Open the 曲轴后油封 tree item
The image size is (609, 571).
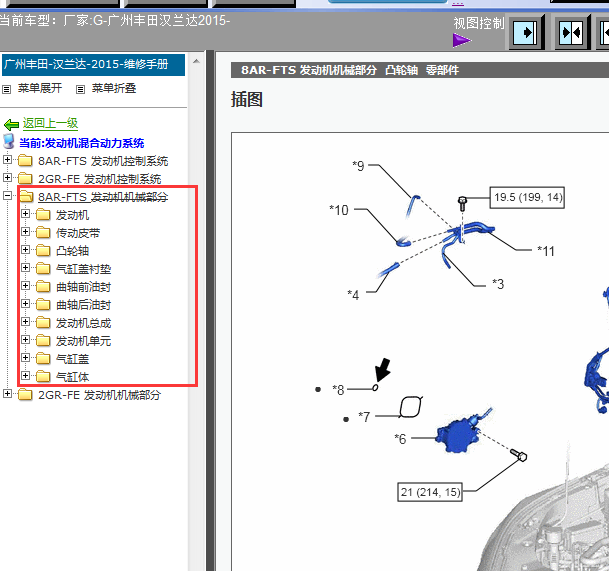coord(84,305)
